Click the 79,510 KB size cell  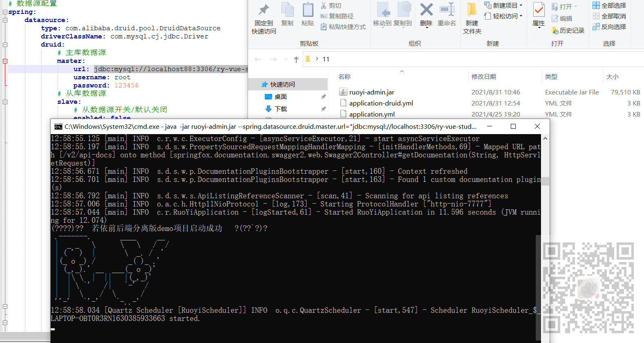625,92
